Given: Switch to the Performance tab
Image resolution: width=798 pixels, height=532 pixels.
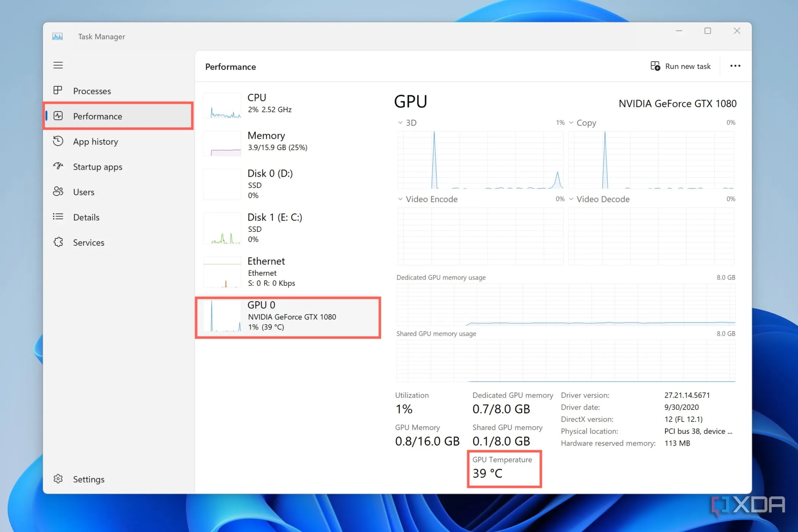Looking at the screenshot, I should (x=97, y=116).
